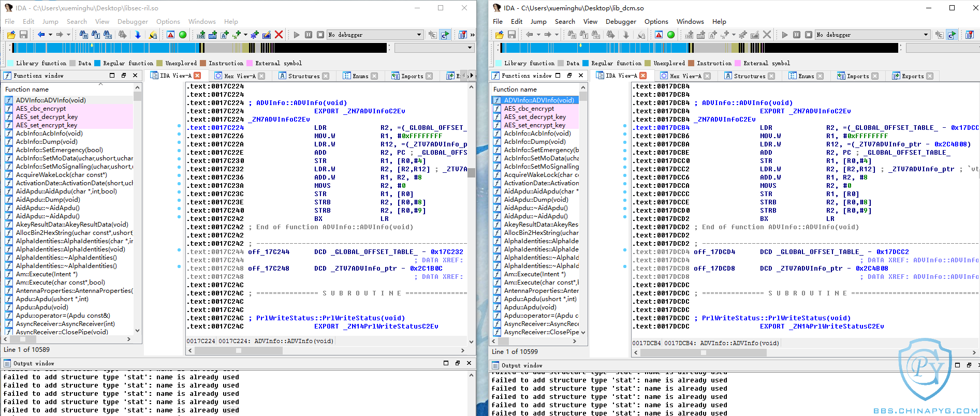Switch to Enums tab in lib_dcm.so window
This screenshot has width=980, height=416.
806,76
